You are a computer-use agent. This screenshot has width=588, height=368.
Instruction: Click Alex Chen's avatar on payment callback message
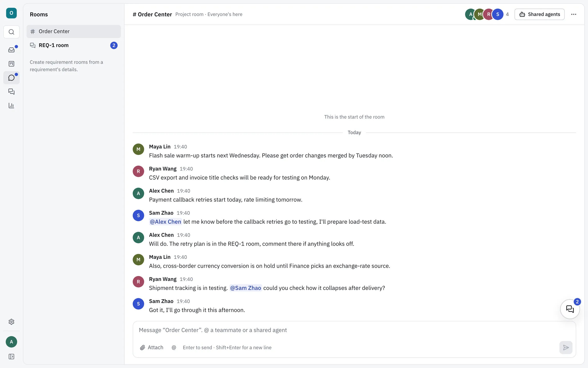point(138,193)
